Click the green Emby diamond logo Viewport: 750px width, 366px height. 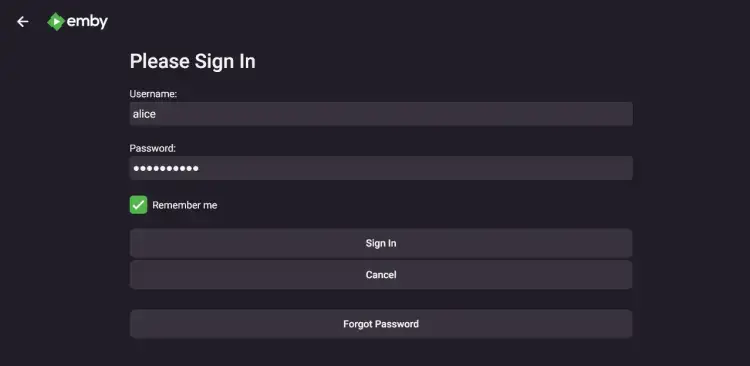[56, 22]
